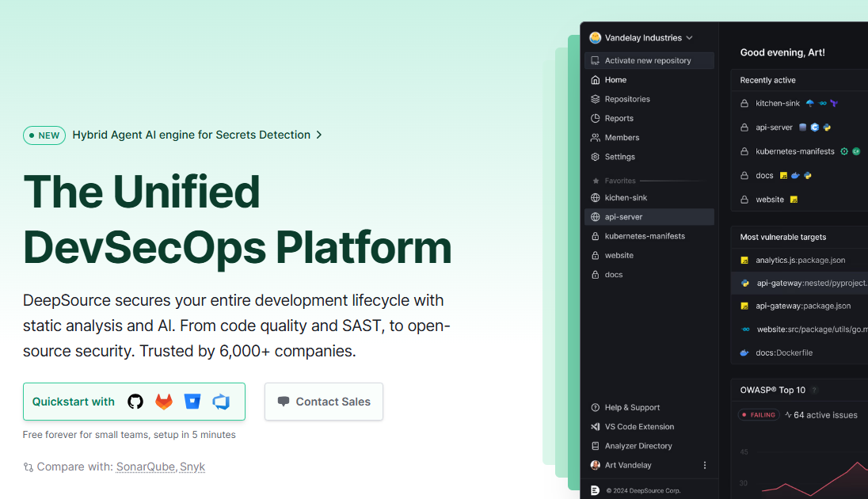Click the GitLab fox icon
Viewport: 868px width, 499px height.
pos(164,402)
